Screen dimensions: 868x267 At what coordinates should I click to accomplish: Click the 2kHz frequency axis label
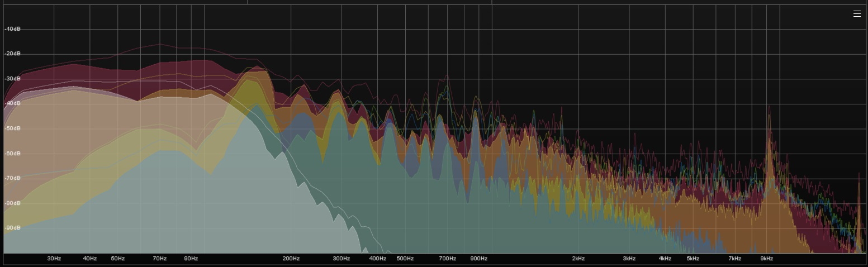578,259
